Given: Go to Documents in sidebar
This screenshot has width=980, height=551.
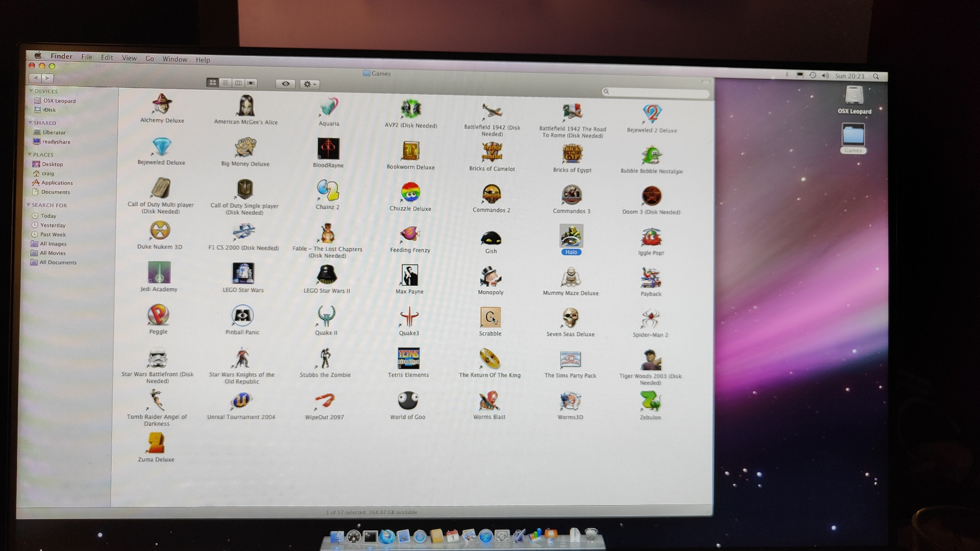Looking at the screenshot, I should coord(50,192).
